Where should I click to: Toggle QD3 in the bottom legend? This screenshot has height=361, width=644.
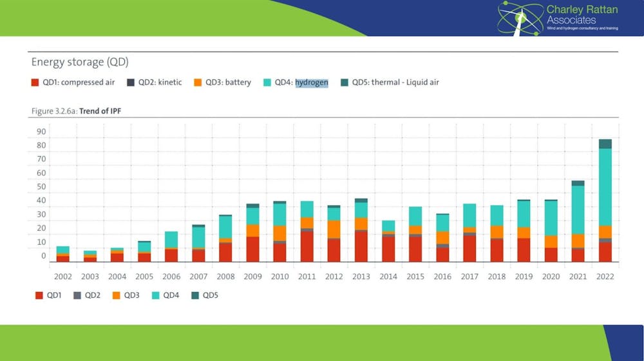point(126,295)
